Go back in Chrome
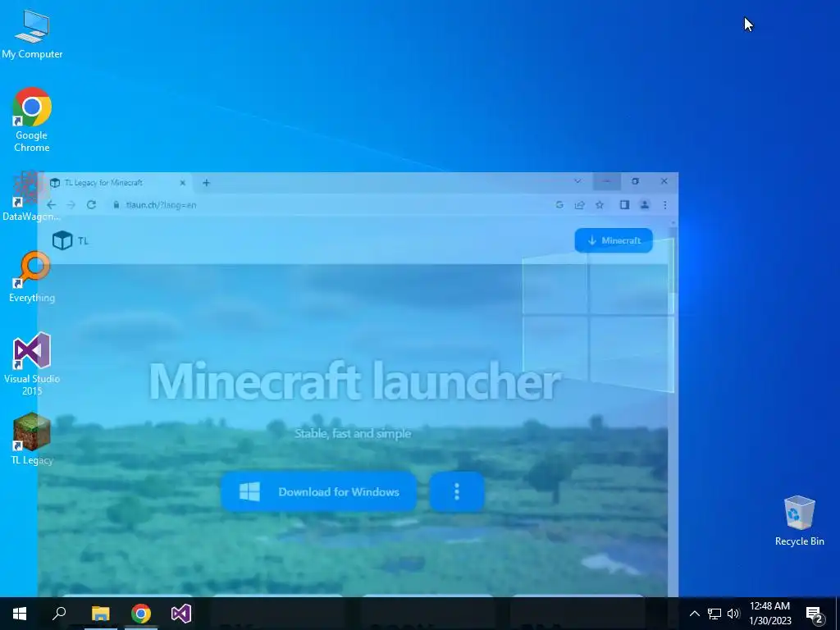Screen dimensions: 840x630 [51, 204]
